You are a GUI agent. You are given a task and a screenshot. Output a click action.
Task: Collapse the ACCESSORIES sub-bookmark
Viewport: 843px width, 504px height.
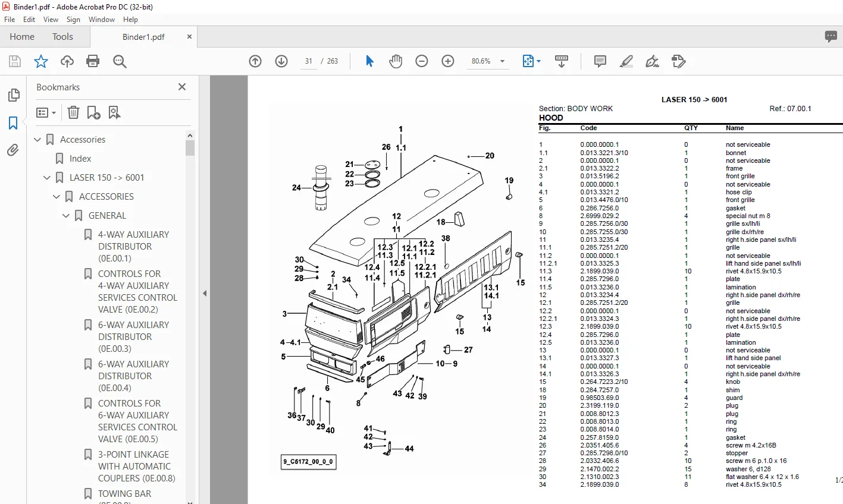pos(57,197)
